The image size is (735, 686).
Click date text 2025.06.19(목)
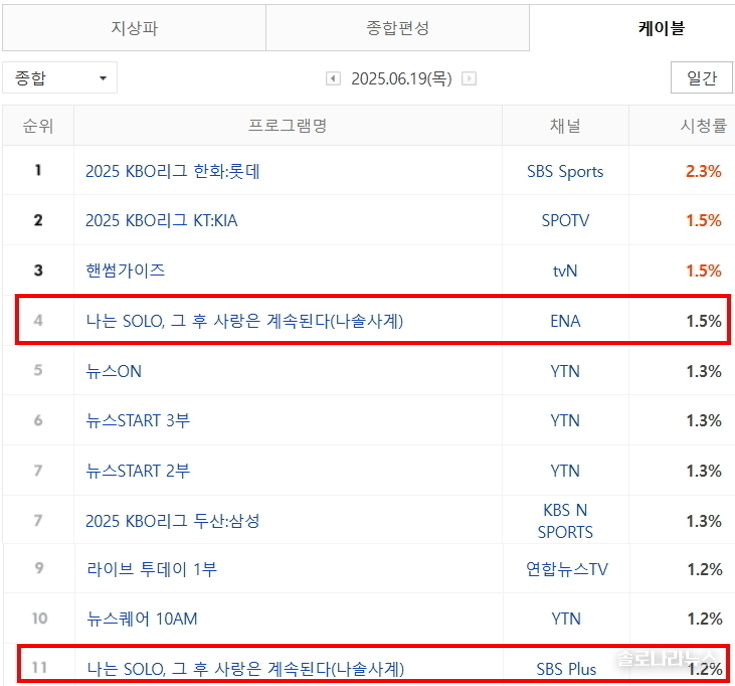pyautogui.click(x=402, y=78)
